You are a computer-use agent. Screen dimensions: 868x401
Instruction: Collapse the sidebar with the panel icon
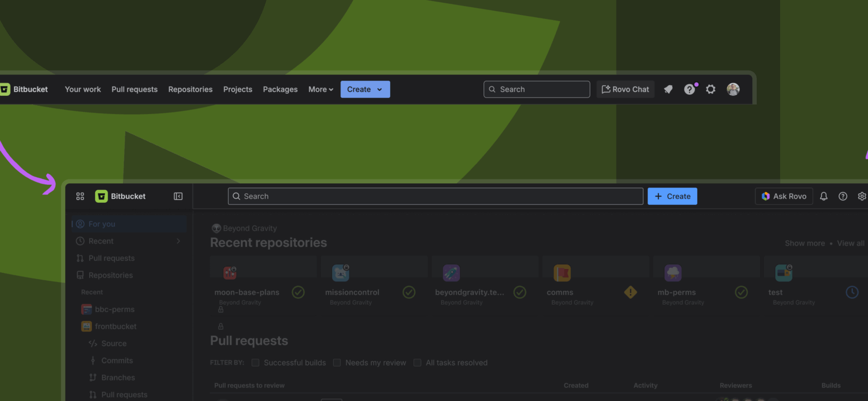tap(177, 196)
